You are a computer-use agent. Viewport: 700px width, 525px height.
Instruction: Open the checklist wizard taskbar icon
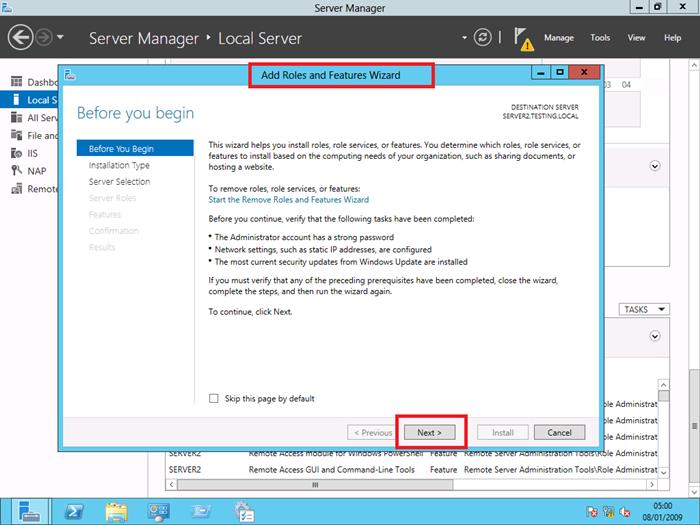(x=244, y=512)
